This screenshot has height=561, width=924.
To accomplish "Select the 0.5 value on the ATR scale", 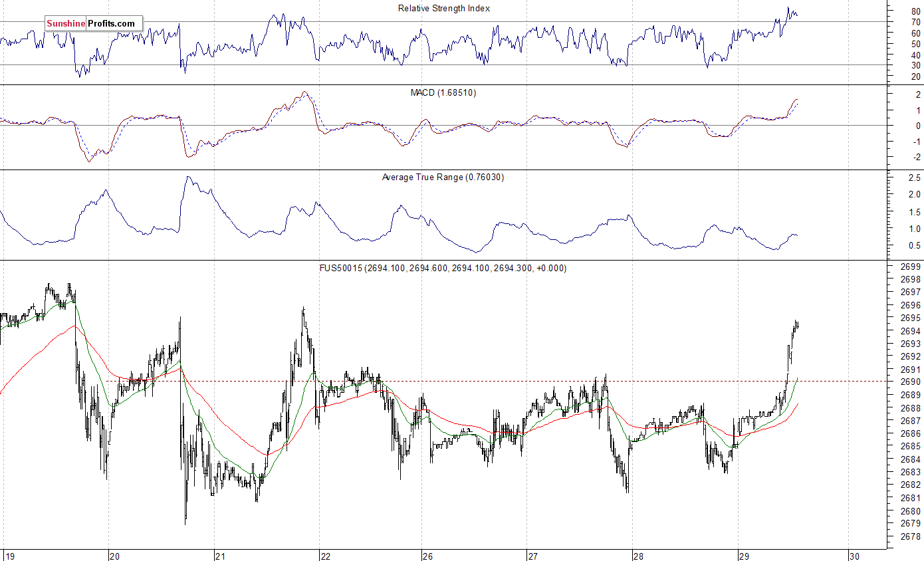I will pos(914,246).
